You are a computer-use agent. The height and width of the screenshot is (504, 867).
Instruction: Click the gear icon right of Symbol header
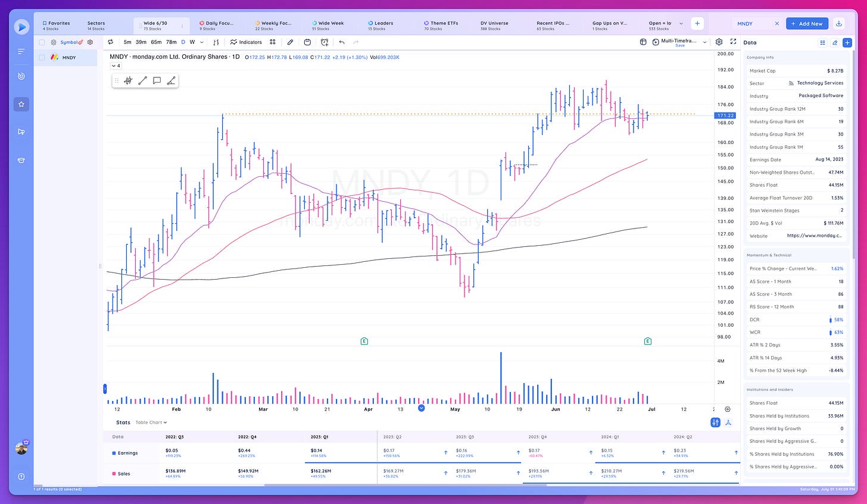pyautogui.click(x=90, y=42)
